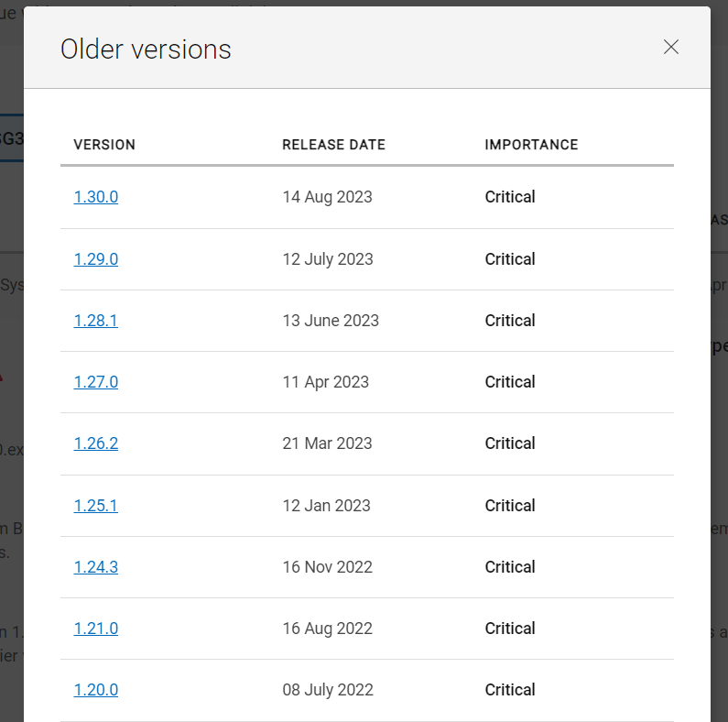Select the date 12 Jan 2023
Screen dimensions: 728x722
point(326,506)
